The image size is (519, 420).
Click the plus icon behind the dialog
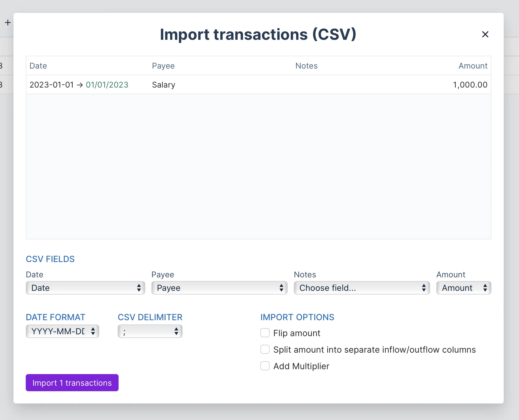(x=7, y=22)
